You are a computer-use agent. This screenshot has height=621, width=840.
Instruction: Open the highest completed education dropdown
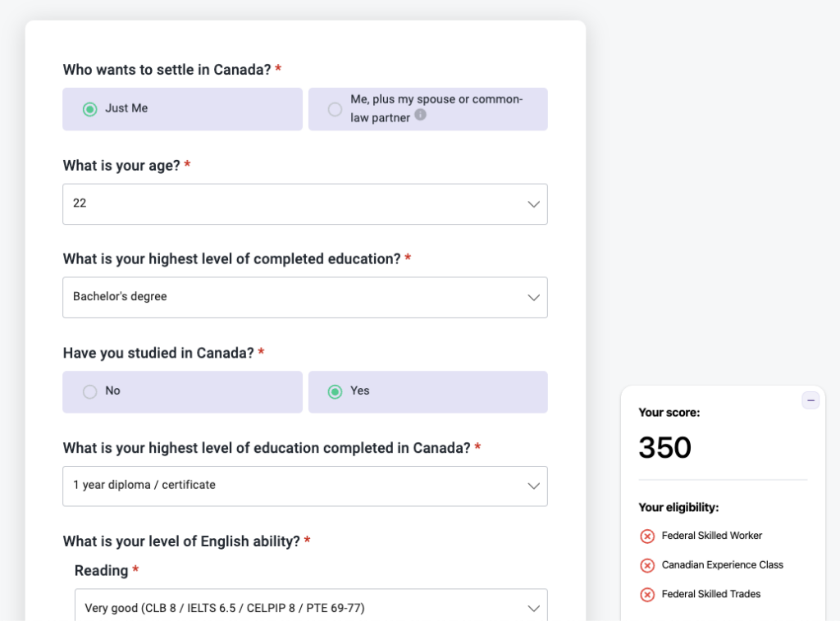pos(304,297)
